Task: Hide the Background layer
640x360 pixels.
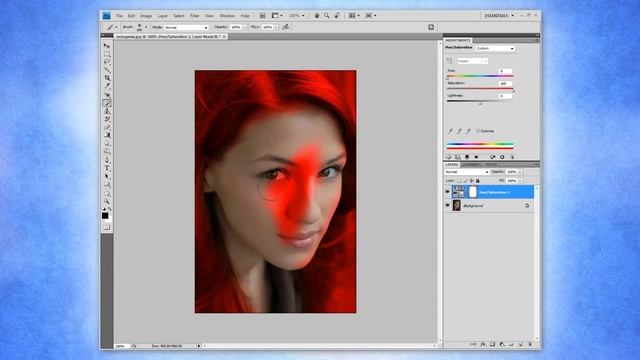Action: coord(447,206)
